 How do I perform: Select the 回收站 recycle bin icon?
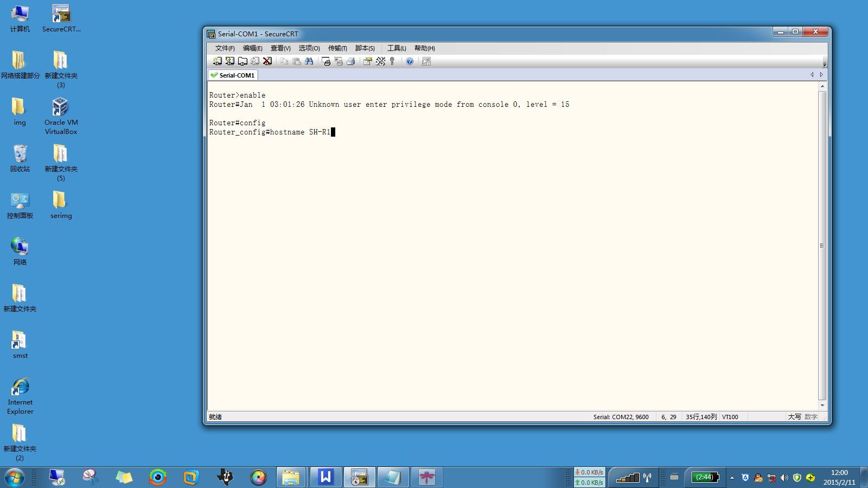[x=20, y=159]
